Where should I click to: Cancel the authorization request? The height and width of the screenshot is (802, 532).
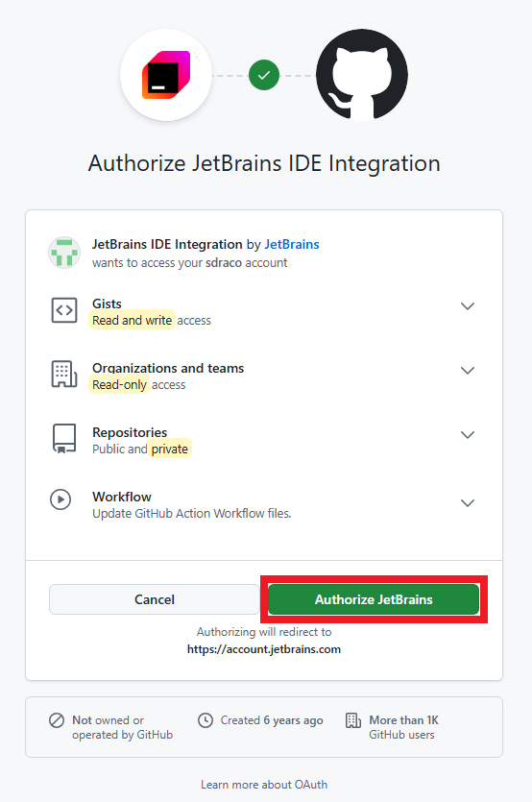[x=154, y=599]
